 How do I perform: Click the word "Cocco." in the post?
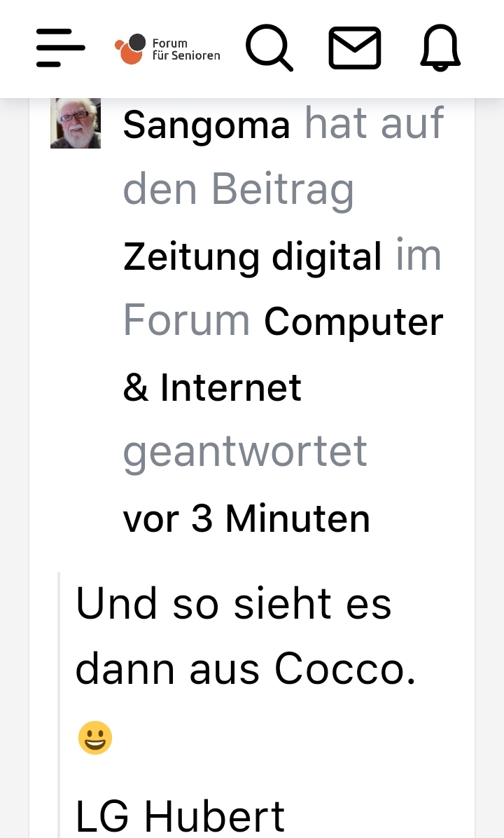coord(345,670)
